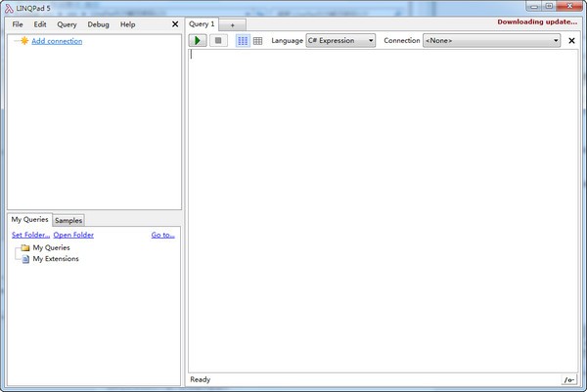Click the /o status bar button
Screen dimensions: 587x392
click(568, 379)
